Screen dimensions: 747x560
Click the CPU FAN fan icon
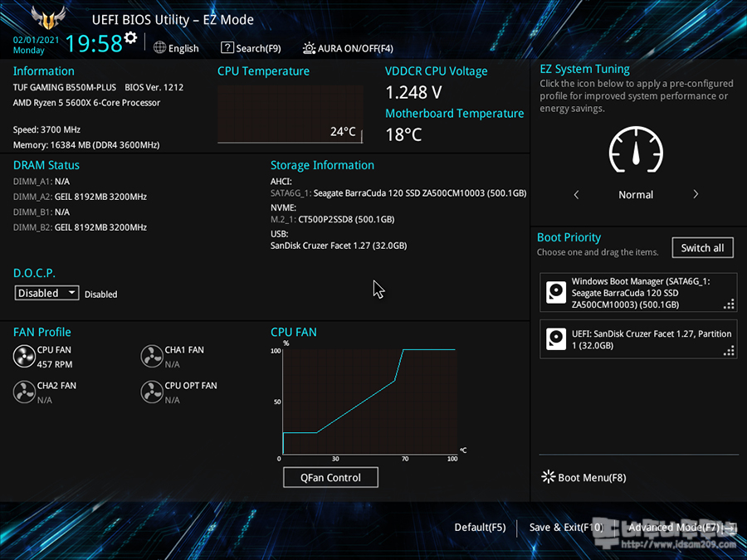24,356
